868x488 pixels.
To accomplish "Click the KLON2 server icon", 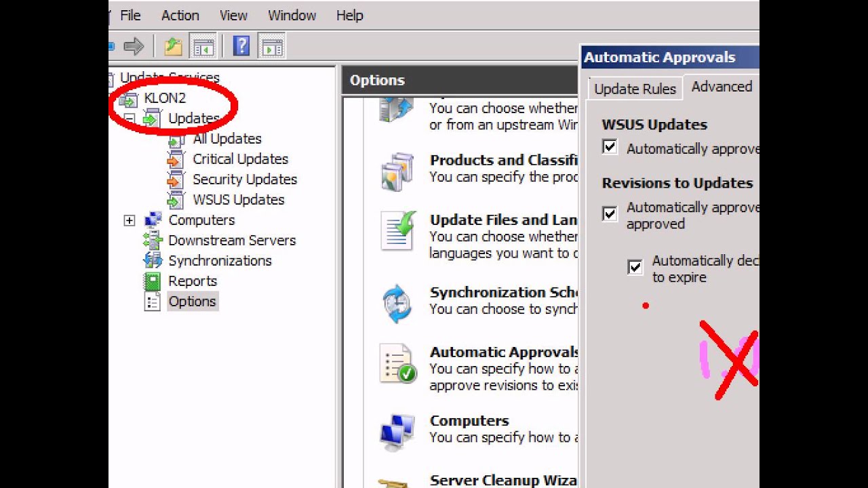I will tap(128, 100).
